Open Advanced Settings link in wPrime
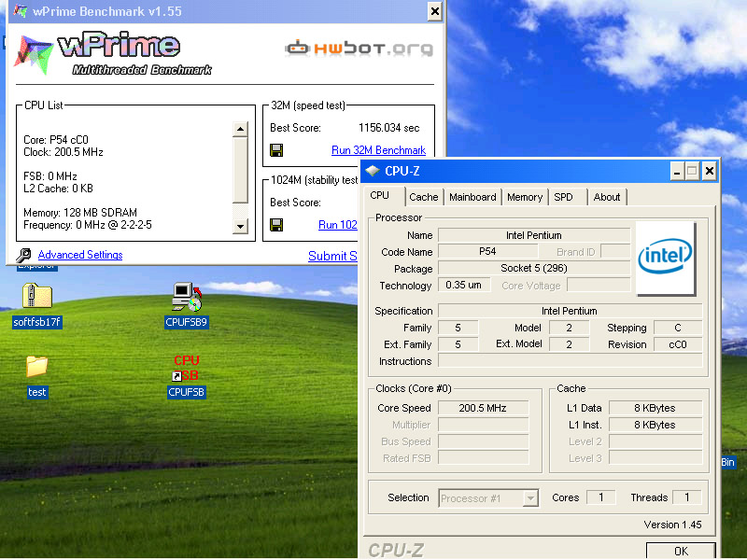 coord(80,255)
